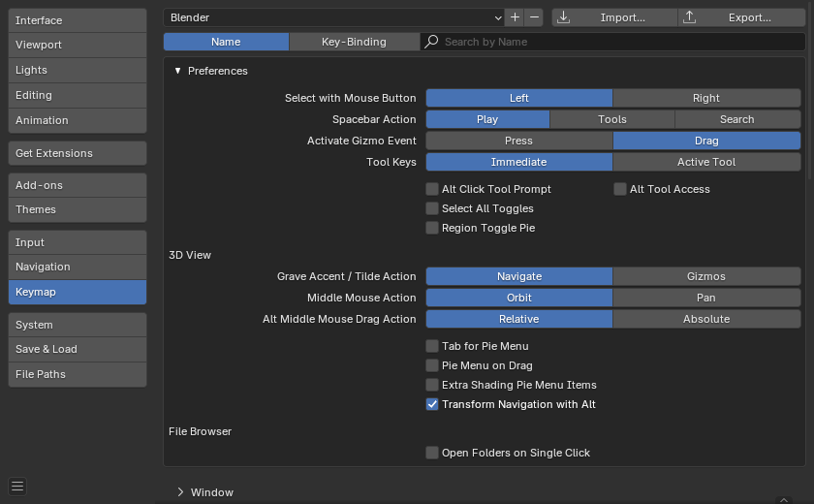Set Activate Gizmo Event to Drag
Image resolution: width=814 pixels, height=504 pixels.
click(x=706, y=141)
